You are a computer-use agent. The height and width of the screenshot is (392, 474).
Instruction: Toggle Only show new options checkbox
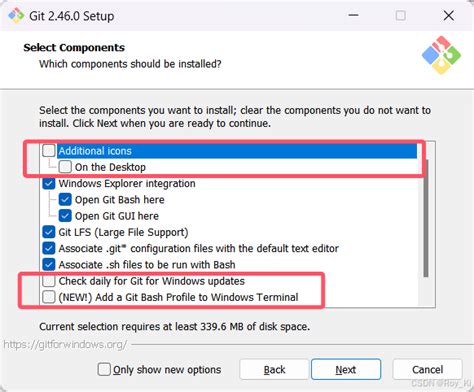pyautogui.click(x=104, y=369)
